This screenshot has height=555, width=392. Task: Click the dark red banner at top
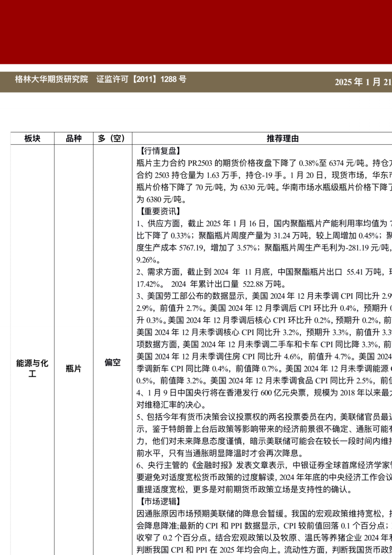point(196,32)
